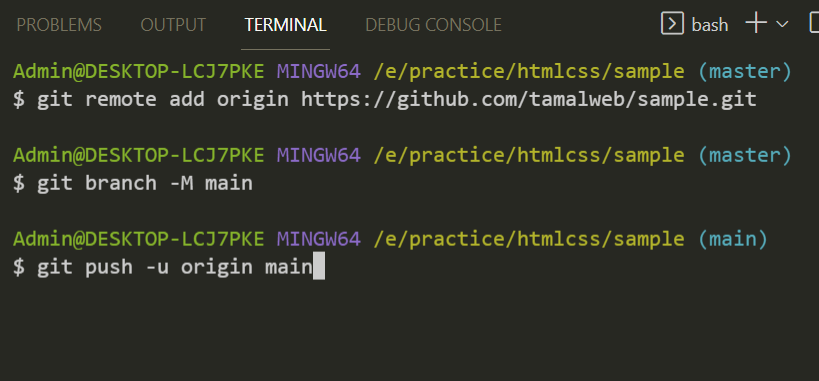Click the (main) branch label in prompt

coord(733,239)
